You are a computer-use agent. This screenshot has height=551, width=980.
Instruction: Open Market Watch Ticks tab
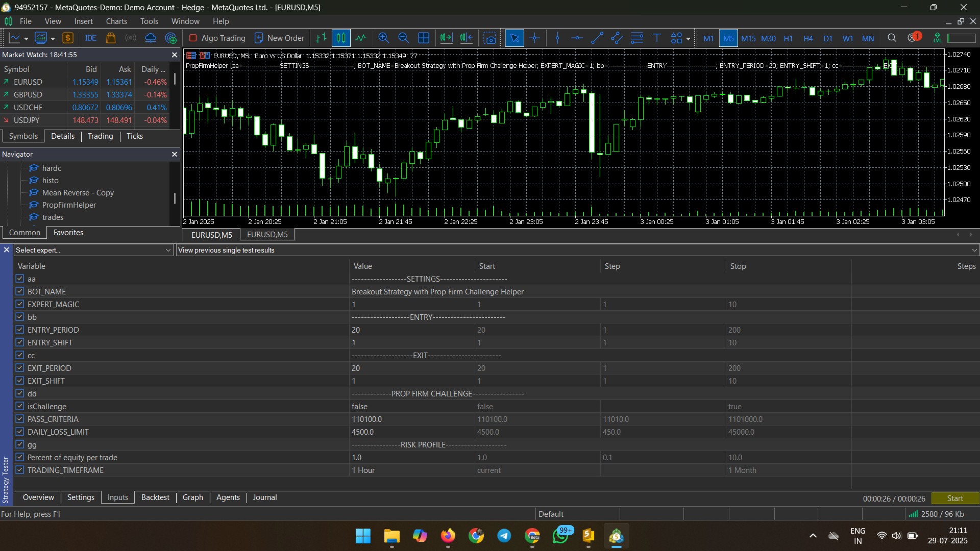(x=135, y=136)
